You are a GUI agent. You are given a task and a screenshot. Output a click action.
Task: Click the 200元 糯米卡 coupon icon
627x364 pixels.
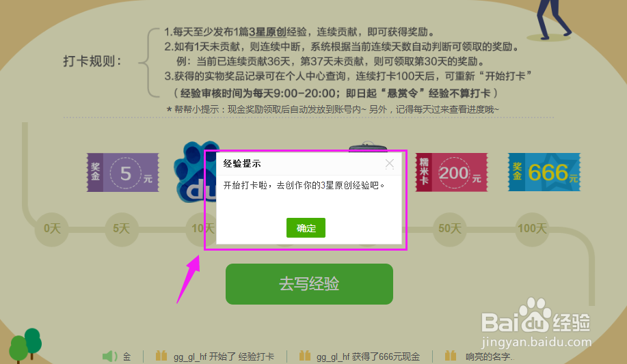tap(451, 173)
